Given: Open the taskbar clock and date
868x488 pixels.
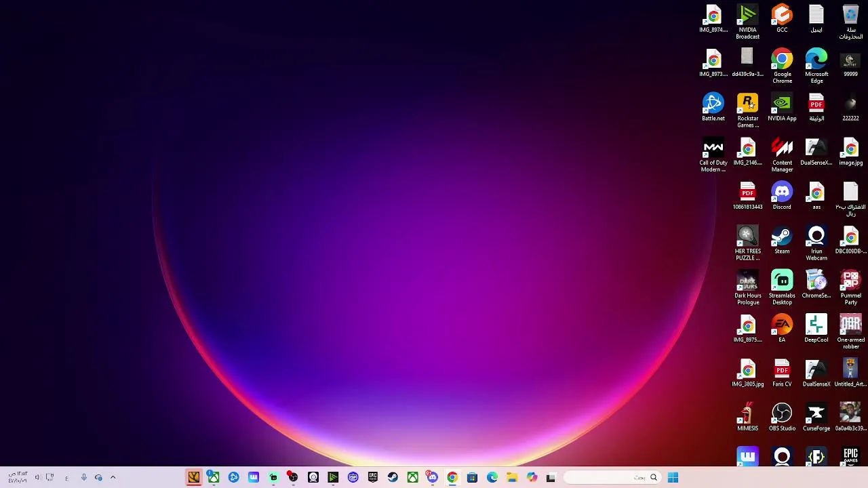Looking at the screenshot, I should (17, 477).
